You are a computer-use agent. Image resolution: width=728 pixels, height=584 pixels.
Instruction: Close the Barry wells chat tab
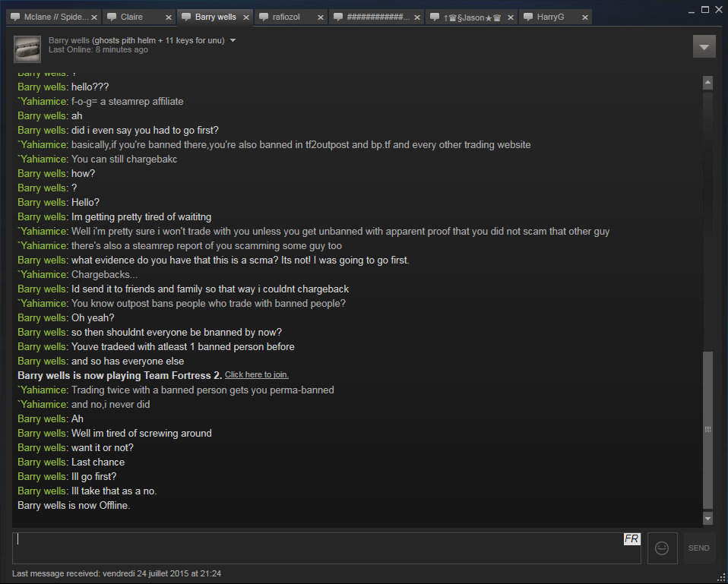[x=246, y=17]
